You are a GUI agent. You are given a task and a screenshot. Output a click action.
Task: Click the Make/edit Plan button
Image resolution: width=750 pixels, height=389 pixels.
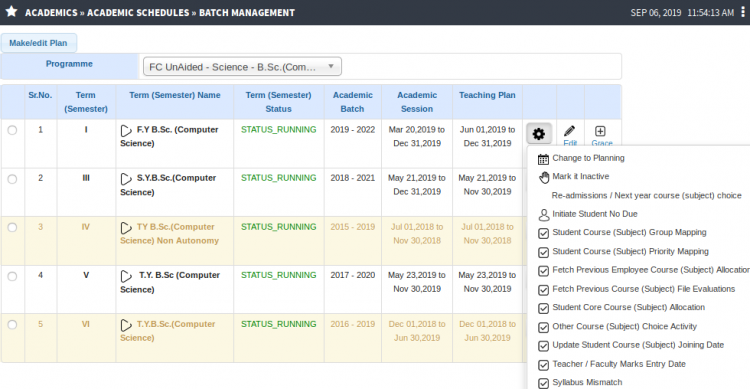click(x=38, y=43)
